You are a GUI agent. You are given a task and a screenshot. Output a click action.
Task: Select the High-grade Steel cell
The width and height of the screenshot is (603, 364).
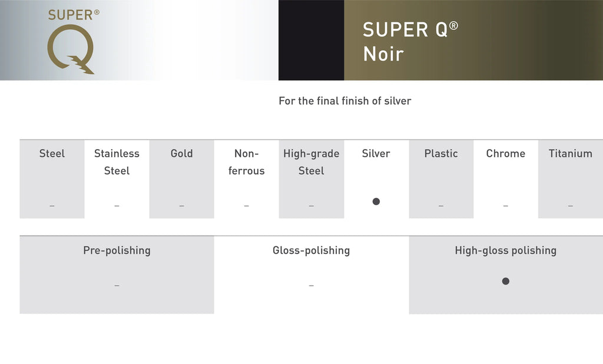[312, 179]
